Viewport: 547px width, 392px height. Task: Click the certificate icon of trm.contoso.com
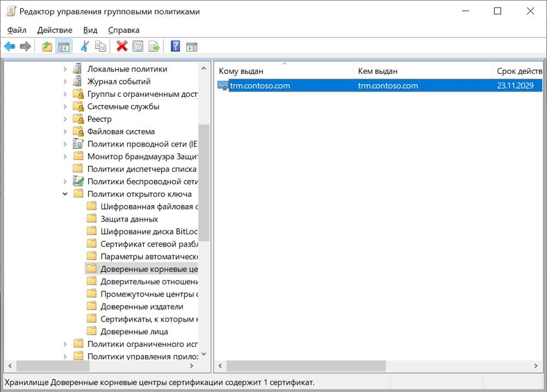223,85
